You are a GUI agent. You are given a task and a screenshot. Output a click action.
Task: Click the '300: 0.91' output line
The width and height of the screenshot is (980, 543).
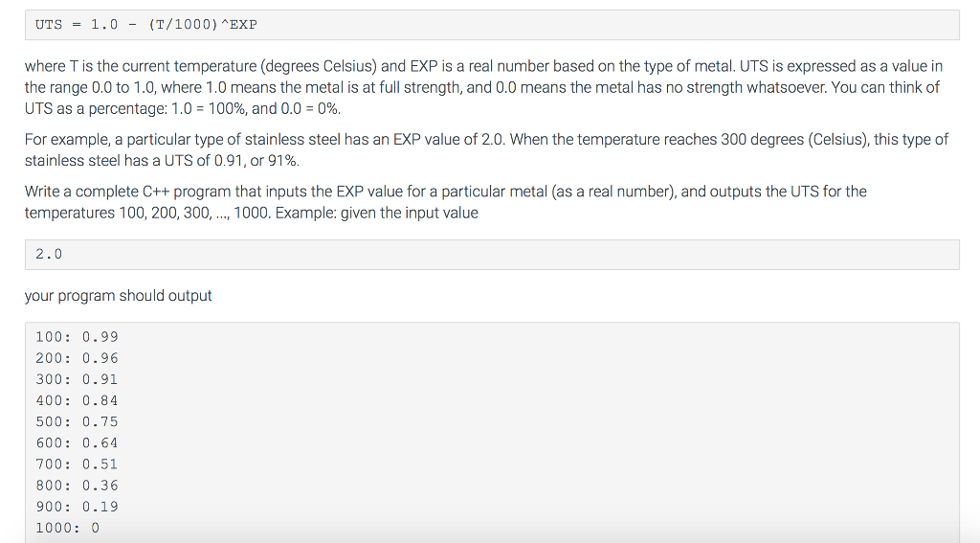click(x=77, y=379)
